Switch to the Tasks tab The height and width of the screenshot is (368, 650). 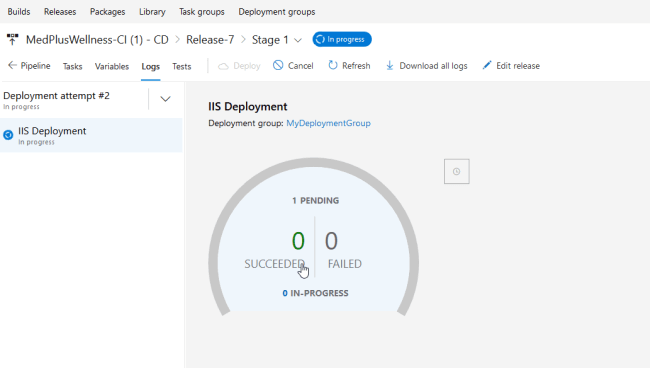click(x=73, y=66)
